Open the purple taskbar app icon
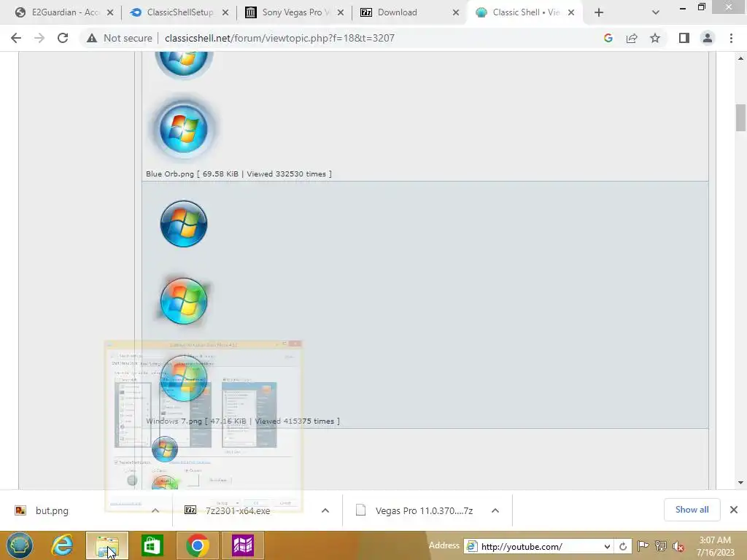 pyautogui.click(x=242, y=545)
